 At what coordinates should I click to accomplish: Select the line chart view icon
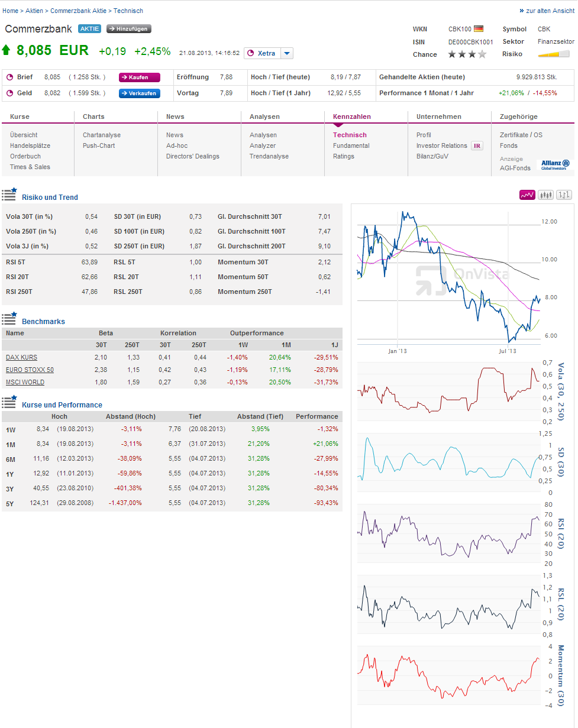click(x=527, y=195)
